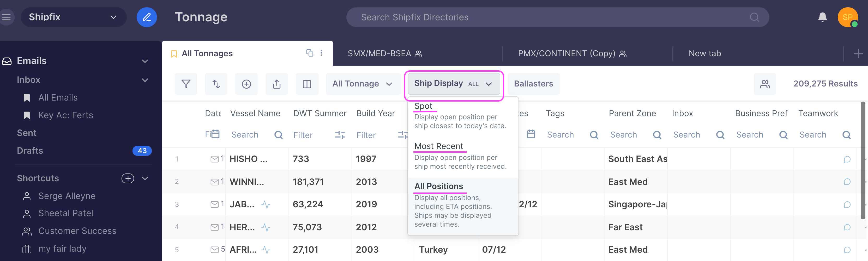Open Drafts folder in sidebar
Image resolution: width=868 pixels, height=261 pixels.
[x=30, y=150]
